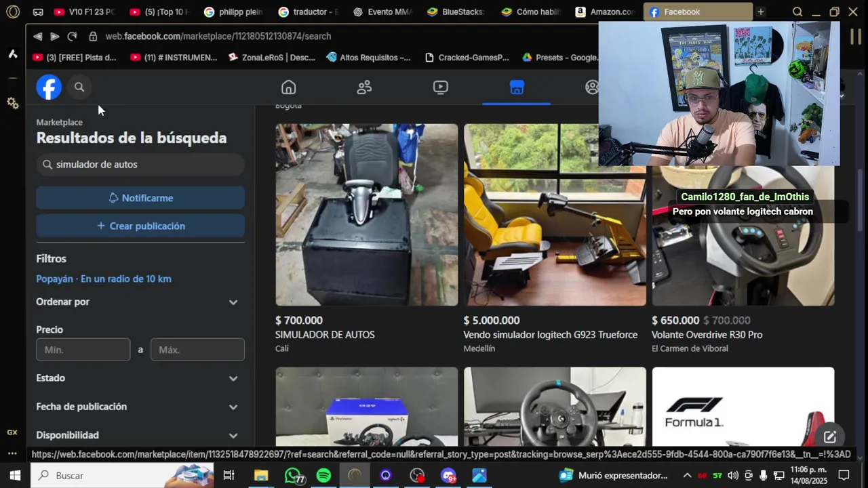
Task: Go back with the browser back arrow
Action: pyautogui.click(x=37, y=36)
